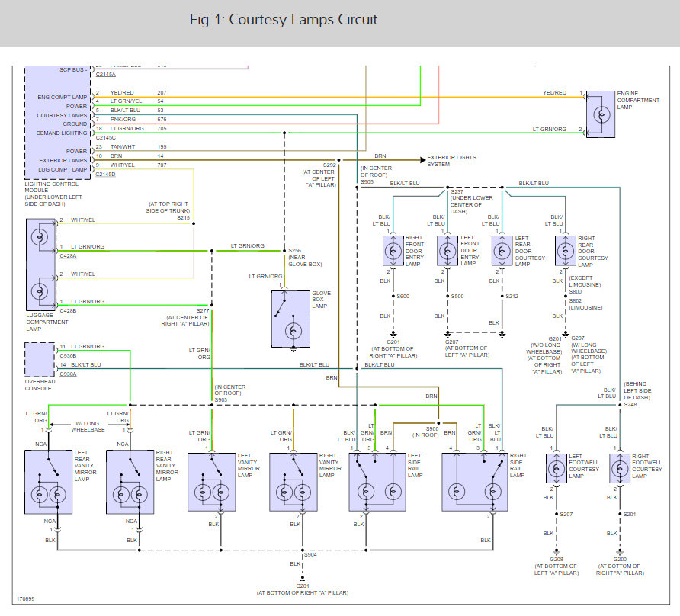Click the circuit number 705

tap(162, 128)
